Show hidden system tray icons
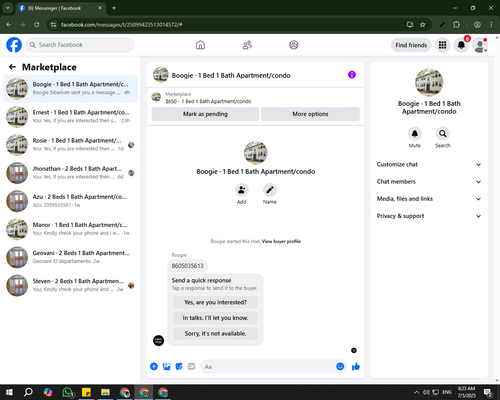 pos(417,392)
